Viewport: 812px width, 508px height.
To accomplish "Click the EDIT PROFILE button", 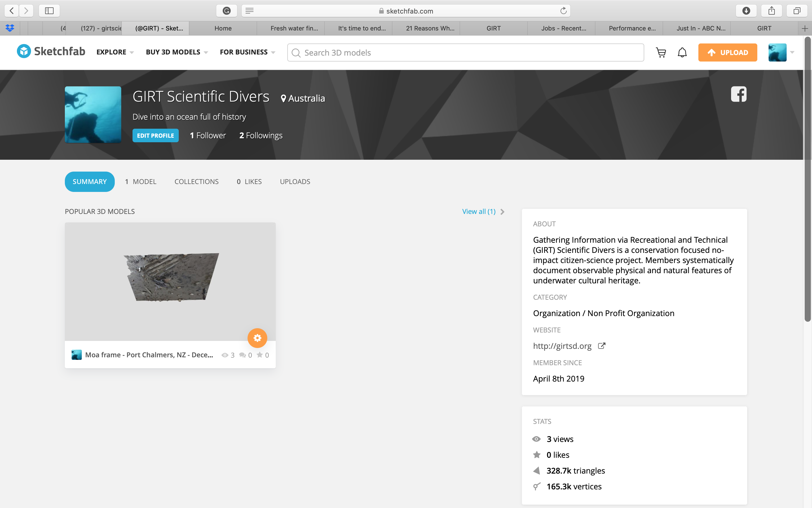I will pyautogui.click(x=155, y=135).
